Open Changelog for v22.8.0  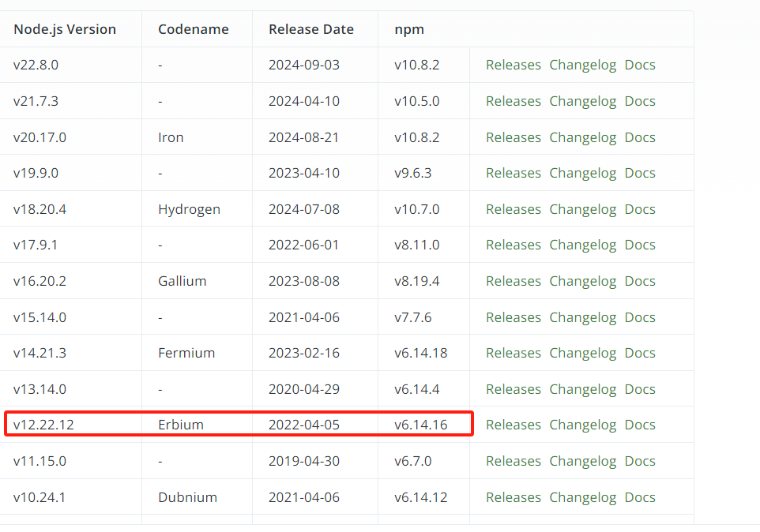[582, 65]
